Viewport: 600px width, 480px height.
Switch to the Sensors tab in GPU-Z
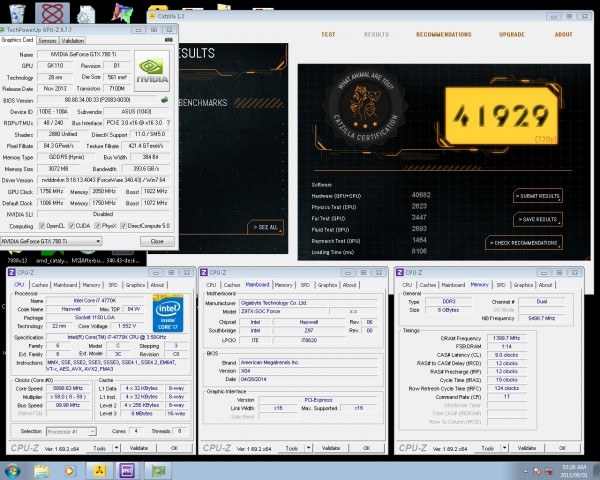pos(46,40)
